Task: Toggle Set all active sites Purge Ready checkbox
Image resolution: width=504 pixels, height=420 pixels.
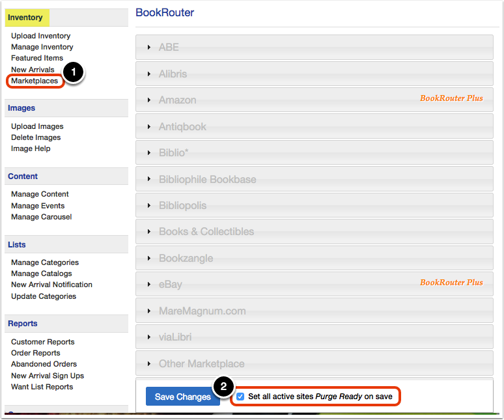Action: [240, 397]
